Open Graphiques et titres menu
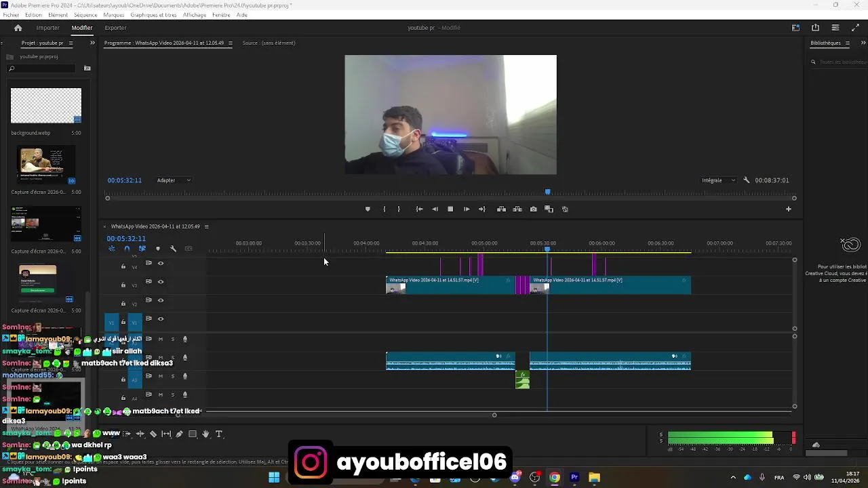Screen dimensions: 868x488 (x=153, y=15)
